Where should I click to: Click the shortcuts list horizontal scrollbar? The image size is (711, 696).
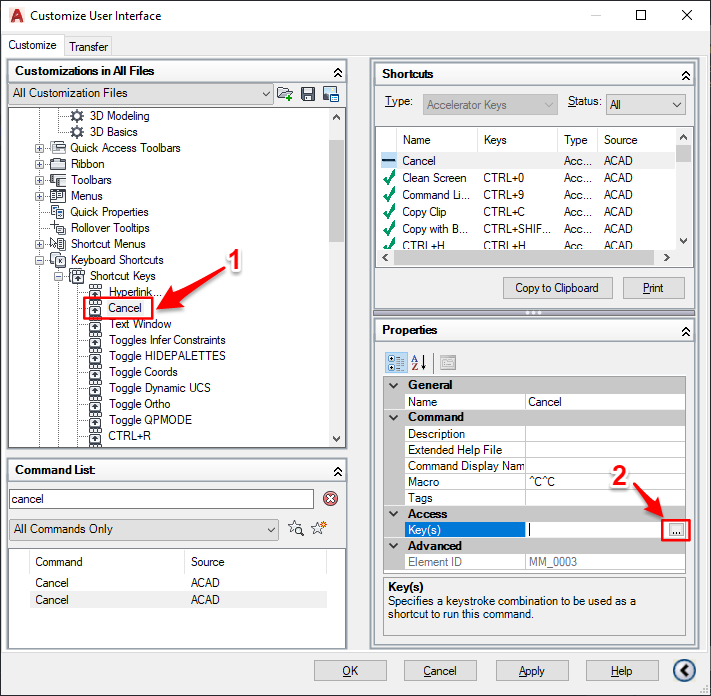tap(524, 258)
